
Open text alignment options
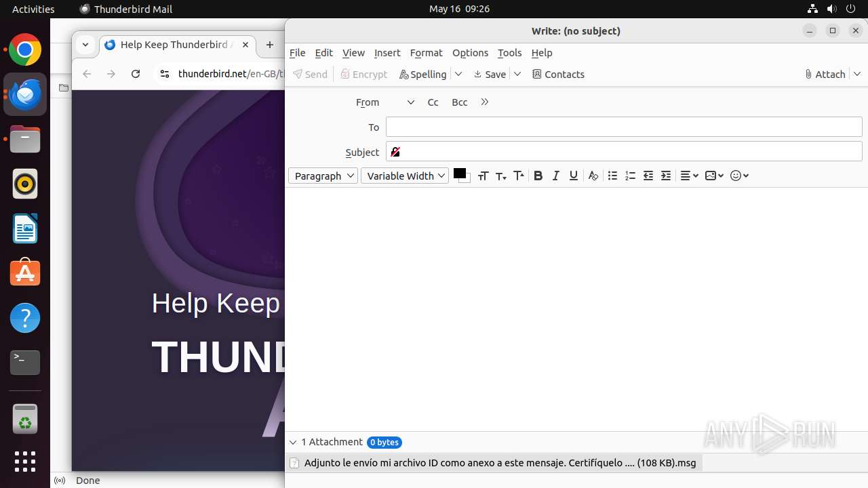click(x=689, y=176)
